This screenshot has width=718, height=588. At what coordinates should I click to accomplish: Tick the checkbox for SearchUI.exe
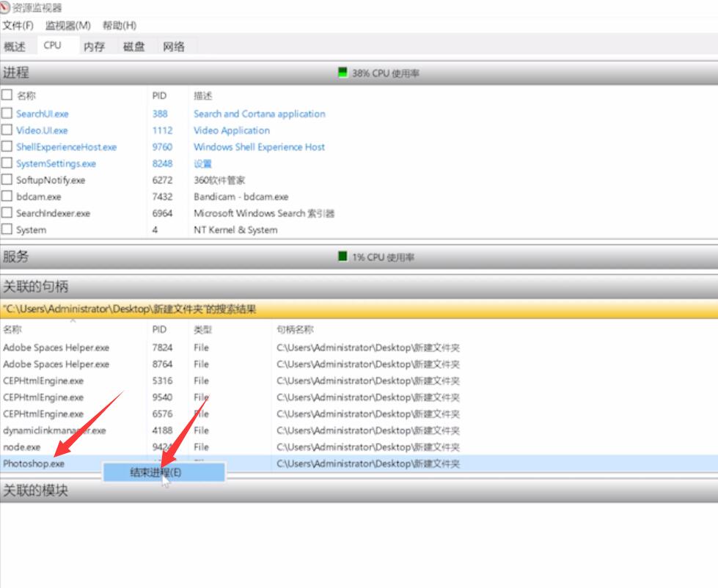7,113
